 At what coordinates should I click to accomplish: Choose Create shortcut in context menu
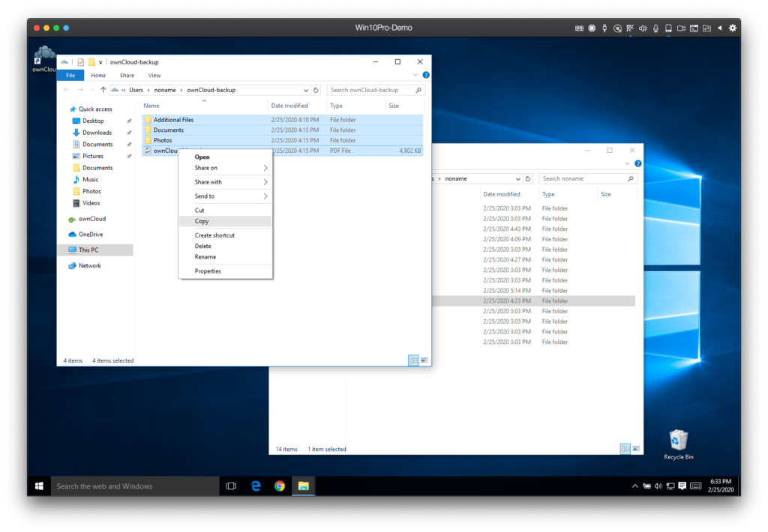tap(225, 235)
